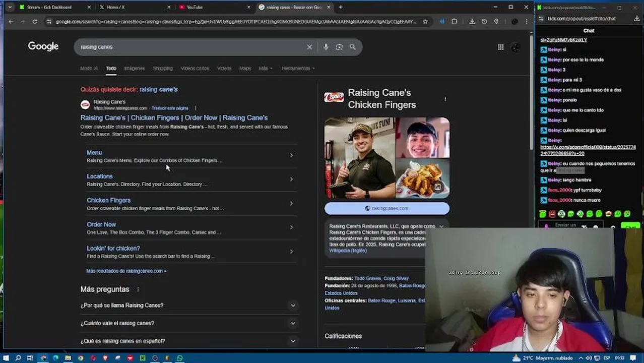Open the 'Raising Cane's | Chicken Fingers | Order Now' result
This screenshot has height=363, width=644.
coord(174,117)
